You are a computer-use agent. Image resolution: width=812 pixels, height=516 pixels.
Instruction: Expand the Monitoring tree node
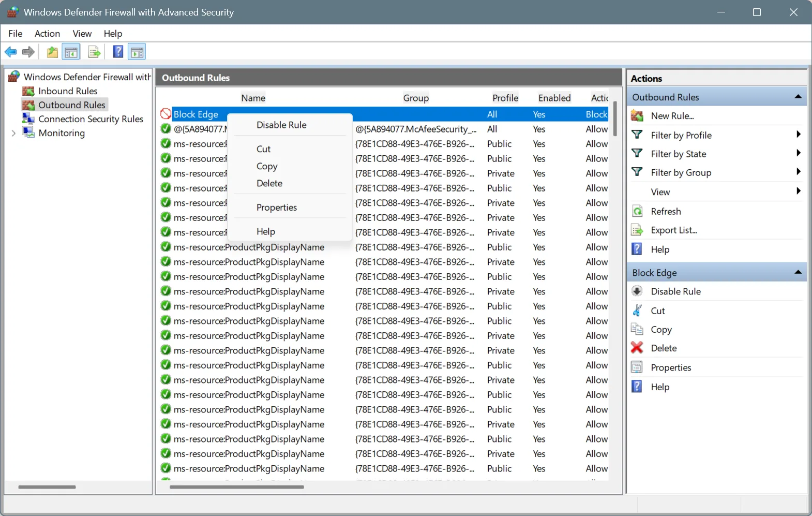(13, 133)
